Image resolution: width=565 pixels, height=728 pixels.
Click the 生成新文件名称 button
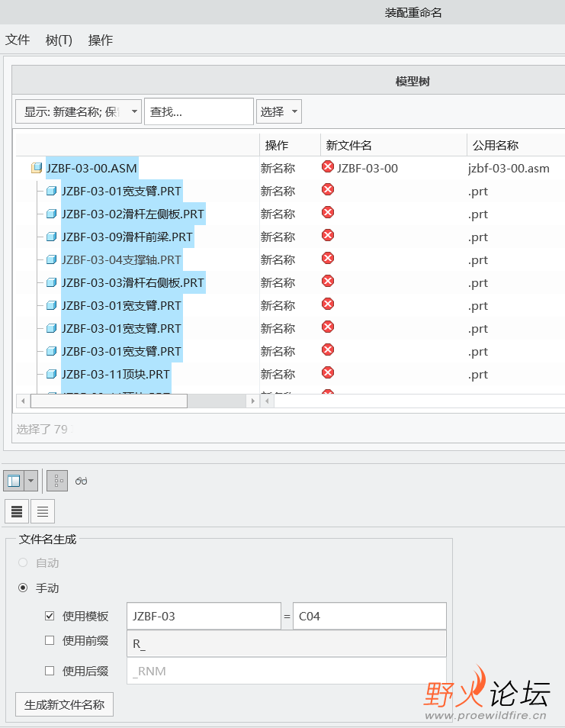[x=65, y=704]
